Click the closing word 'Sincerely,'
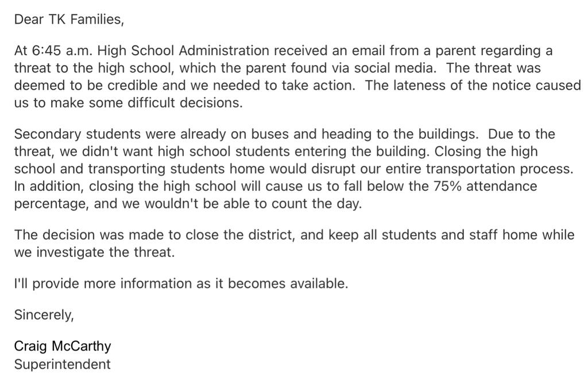Viewport: 588px width, 384px height. click(44, 314)
